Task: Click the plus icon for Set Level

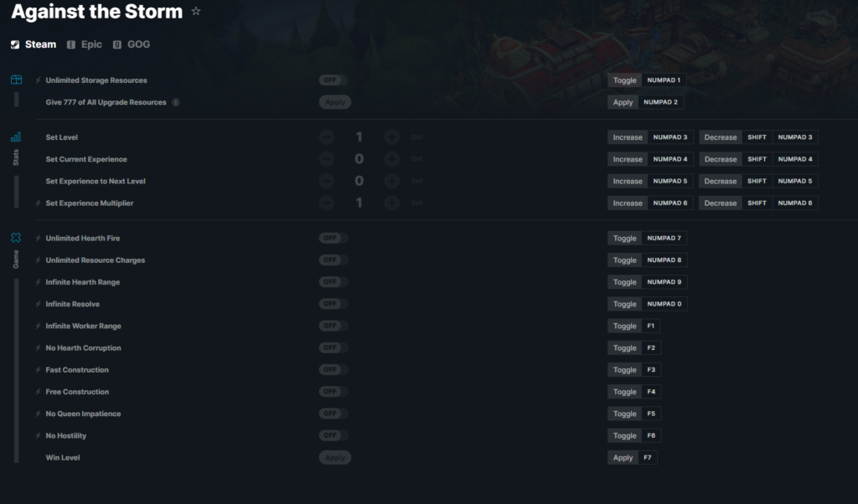Action: pos(391,137)
